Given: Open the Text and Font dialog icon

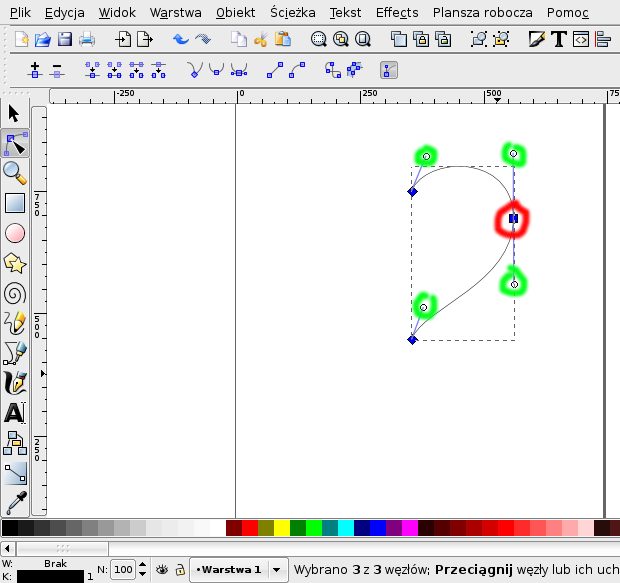Looking at the screenshot, I should (x=558, y=40).
